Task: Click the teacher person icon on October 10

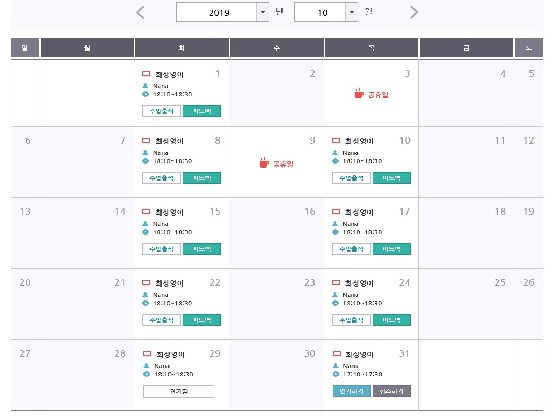Action: (335, 153)
